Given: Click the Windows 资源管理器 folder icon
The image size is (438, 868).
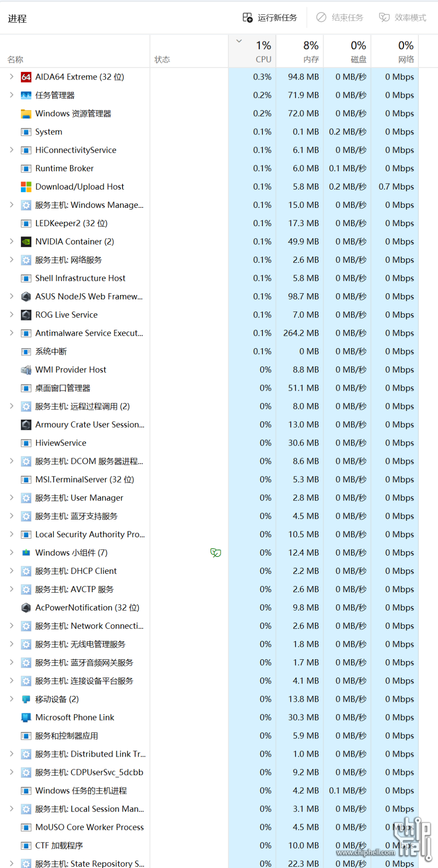Looking at the screenshot, I should coord(26,114).
